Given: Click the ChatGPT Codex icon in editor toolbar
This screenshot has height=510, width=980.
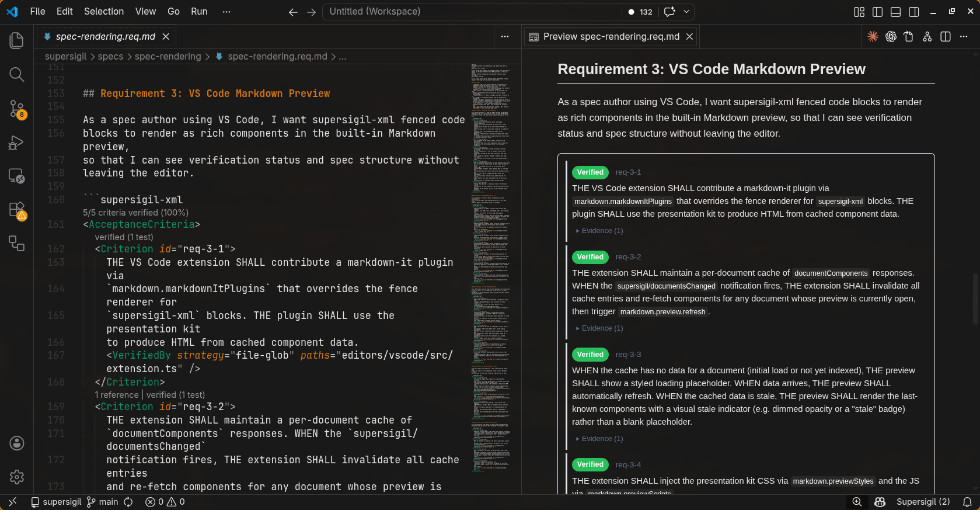Looking at the screenshot, I should coord(891,37).
